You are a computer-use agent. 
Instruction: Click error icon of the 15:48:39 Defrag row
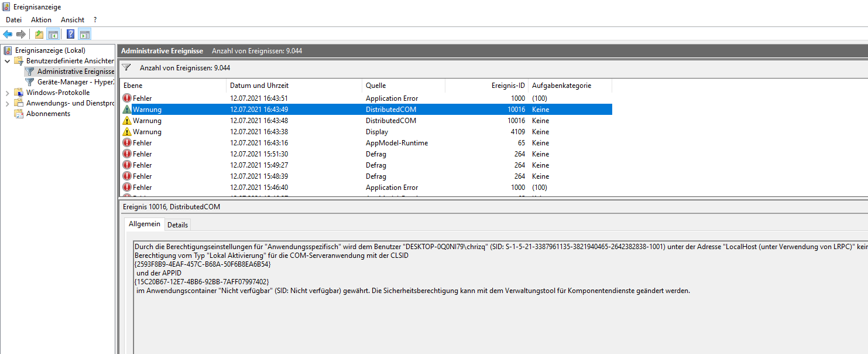(x=127, y=176)
